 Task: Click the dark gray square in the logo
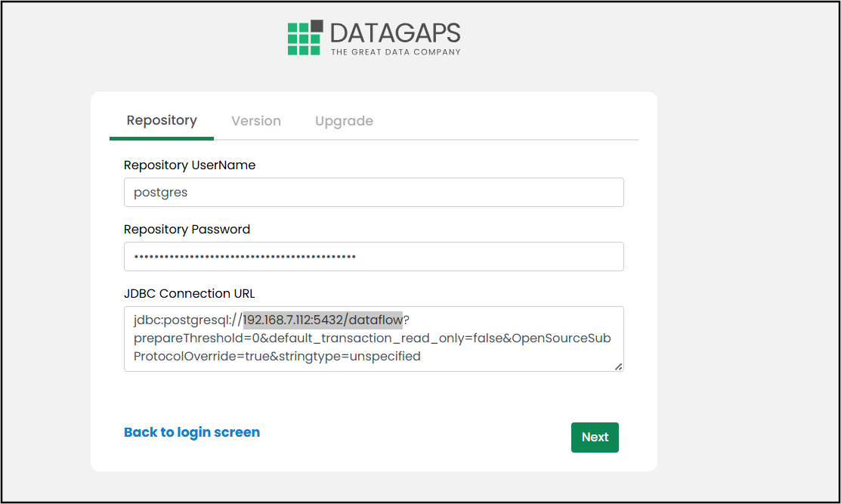(x=317, y=26)
